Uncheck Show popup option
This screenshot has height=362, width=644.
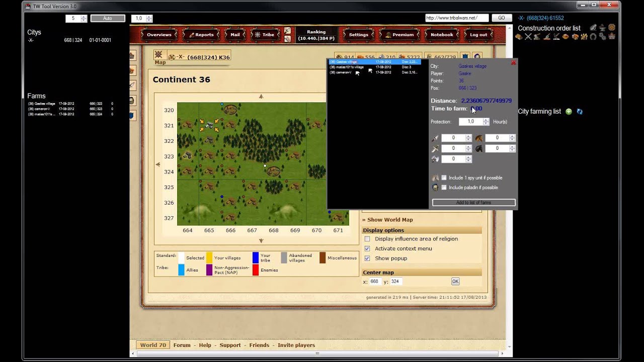[x=367, y=258]
